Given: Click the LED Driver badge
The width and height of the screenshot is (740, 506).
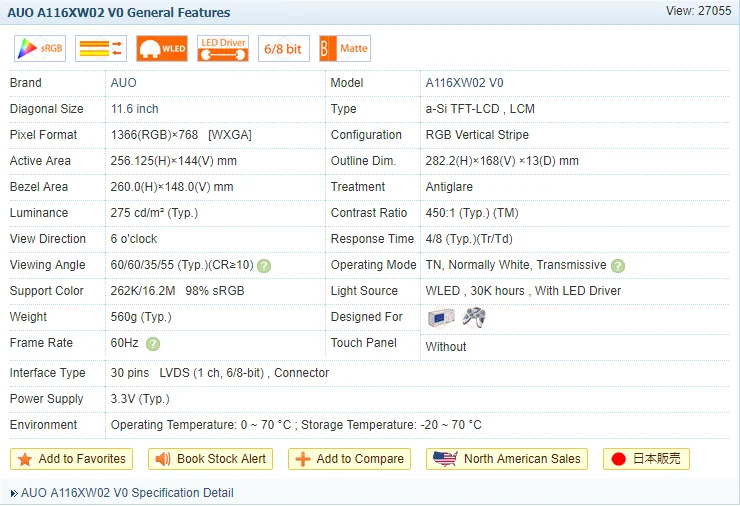Looking at the screenshot, I should click(223, 49).
